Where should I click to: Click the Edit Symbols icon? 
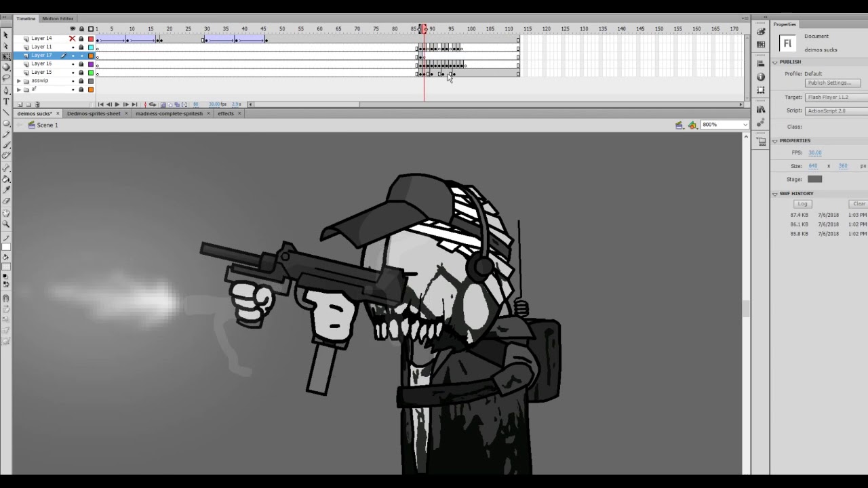[x=692, y=125]
